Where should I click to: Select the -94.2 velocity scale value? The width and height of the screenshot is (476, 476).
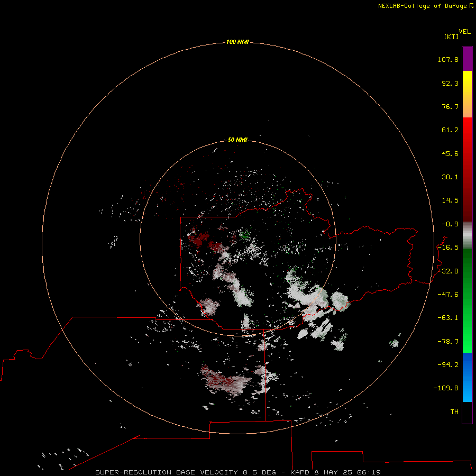448,364
